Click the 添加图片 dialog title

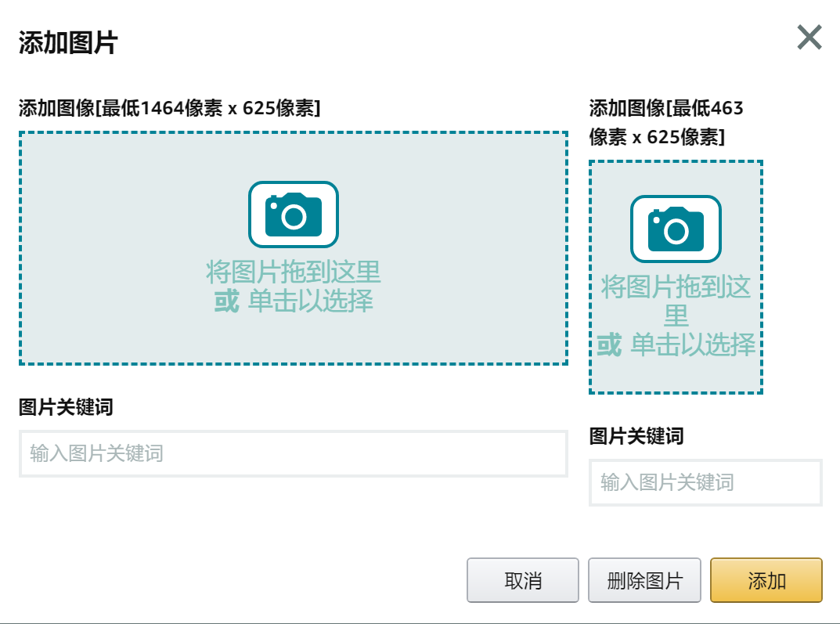pyautogui.click(x=68, y=42)
